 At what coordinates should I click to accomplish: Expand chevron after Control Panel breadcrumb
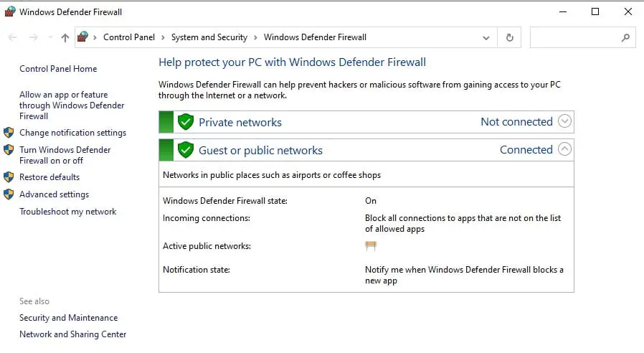point(163,37)
